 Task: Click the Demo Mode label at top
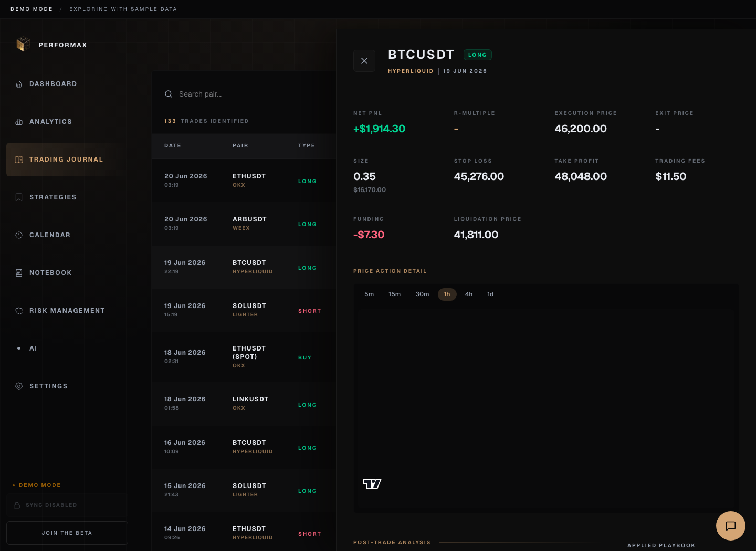point(31,9)
